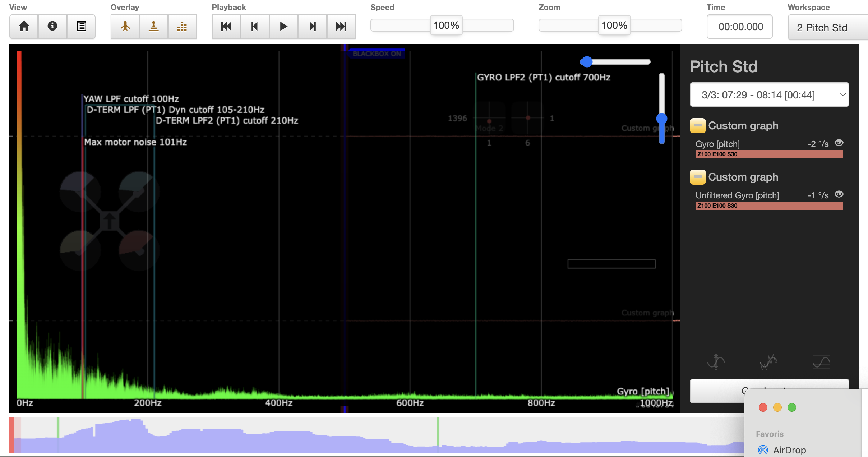The width and height of the screenshot is (868, 457).
Task: Click AirDrop in Favoris sidebar
Action: 789,450
